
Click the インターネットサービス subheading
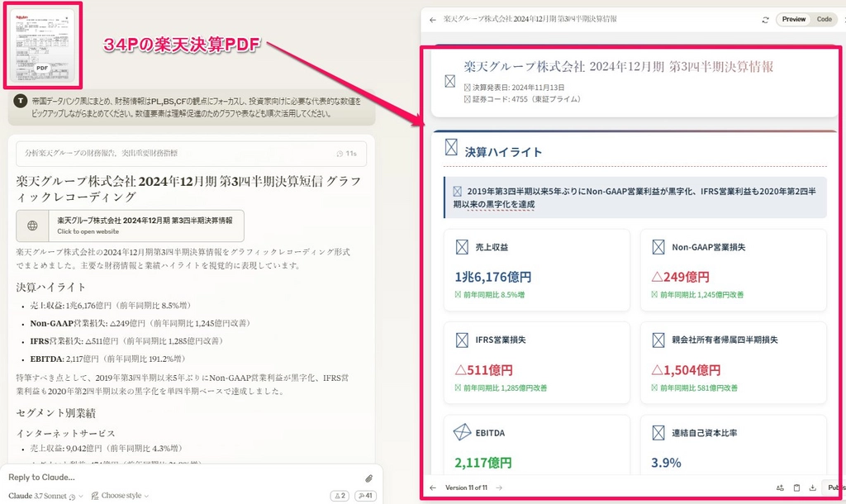coord(66,433)
